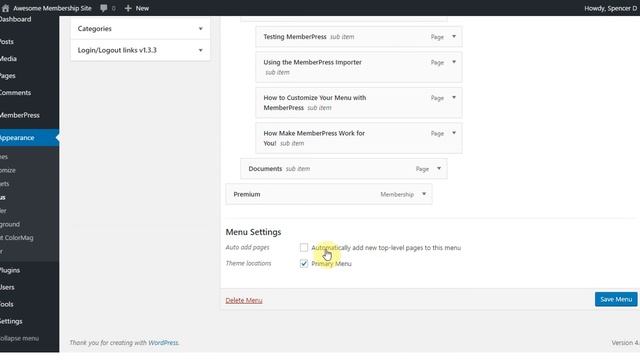Screen dimensions: 640x360
Task: Expand the Categories panel arrow
Action: click(x=200, y=29)
